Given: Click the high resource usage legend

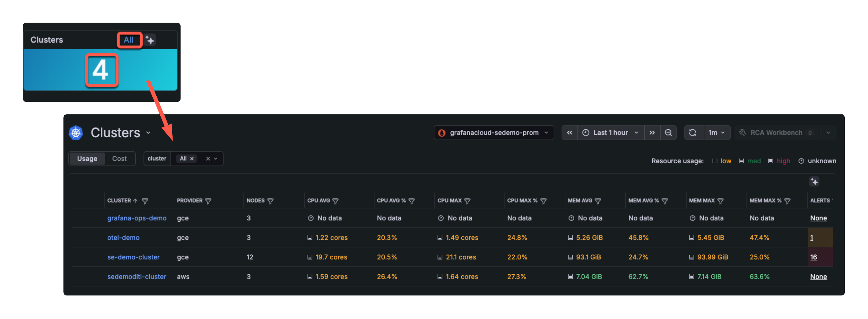Looking at the screenshot, I should coord(779,161).
